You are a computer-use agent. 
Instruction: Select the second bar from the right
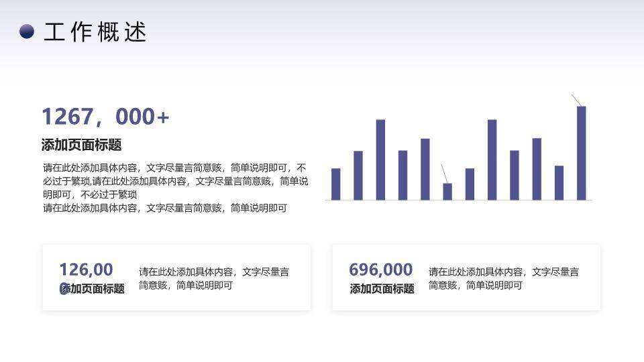[x=559, y=182]
